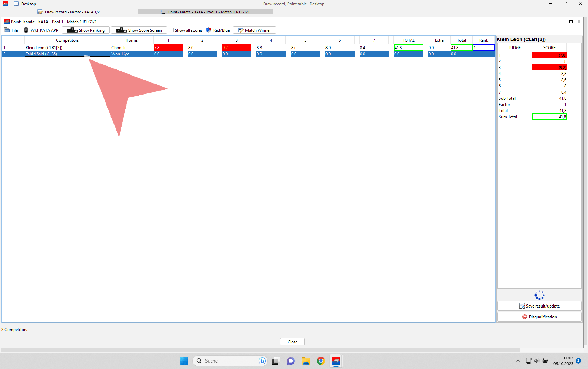Enable the Show all scores checkbox
The image size is (588, 369).
click(x=172, y=30)
